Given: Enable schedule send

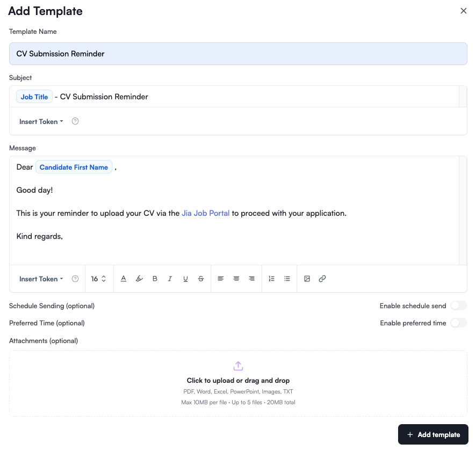Looking at the screenshot, I should 459,305.
